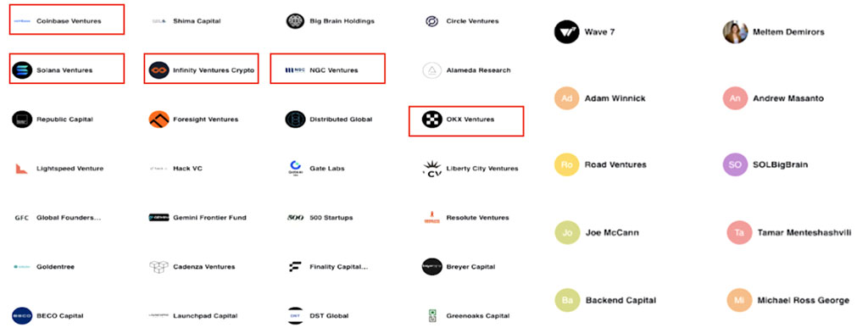Click the Lightspeed Venture logo icon
Viewport: 868px width, 328px height.
(21, 168)
